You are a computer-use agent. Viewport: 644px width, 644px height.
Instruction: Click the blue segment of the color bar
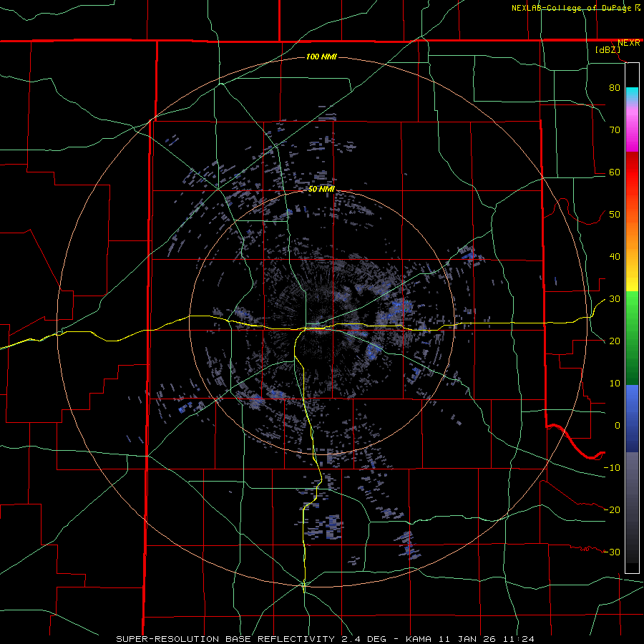coord(632,419)
